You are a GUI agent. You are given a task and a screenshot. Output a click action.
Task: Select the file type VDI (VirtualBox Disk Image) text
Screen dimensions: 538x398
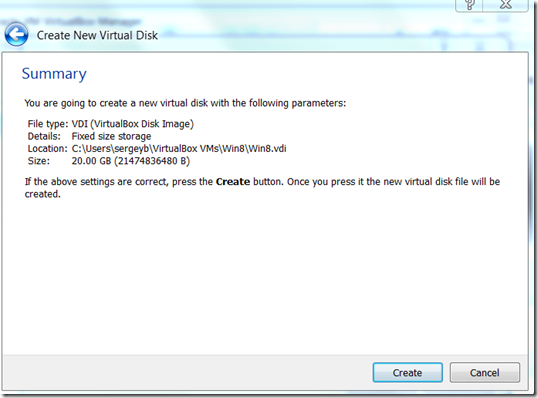(132, 124)
